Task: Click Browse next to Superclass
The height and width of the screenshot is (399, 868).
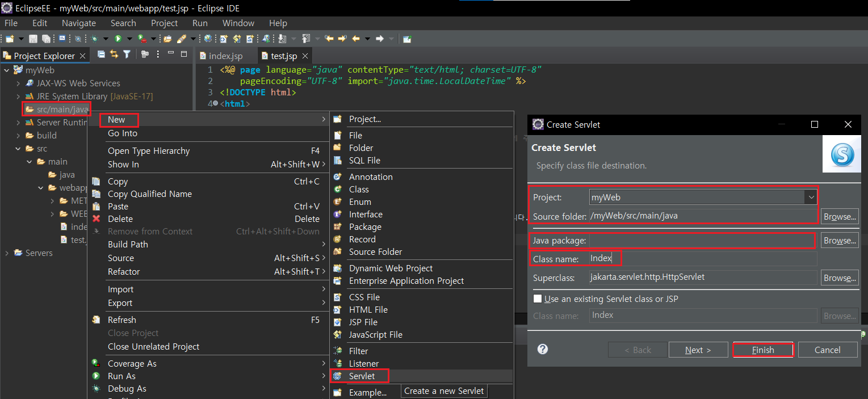Action: click(x=840, y=278)
